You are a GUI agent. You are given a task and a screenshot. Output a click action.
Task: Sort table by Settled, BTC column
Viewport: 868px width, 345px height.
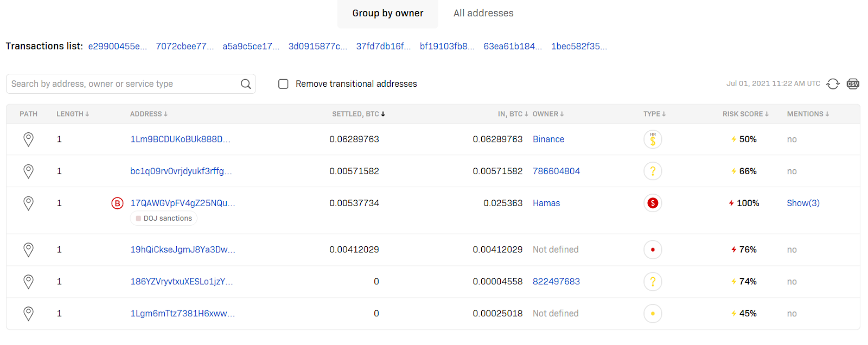tap(358, 114)
